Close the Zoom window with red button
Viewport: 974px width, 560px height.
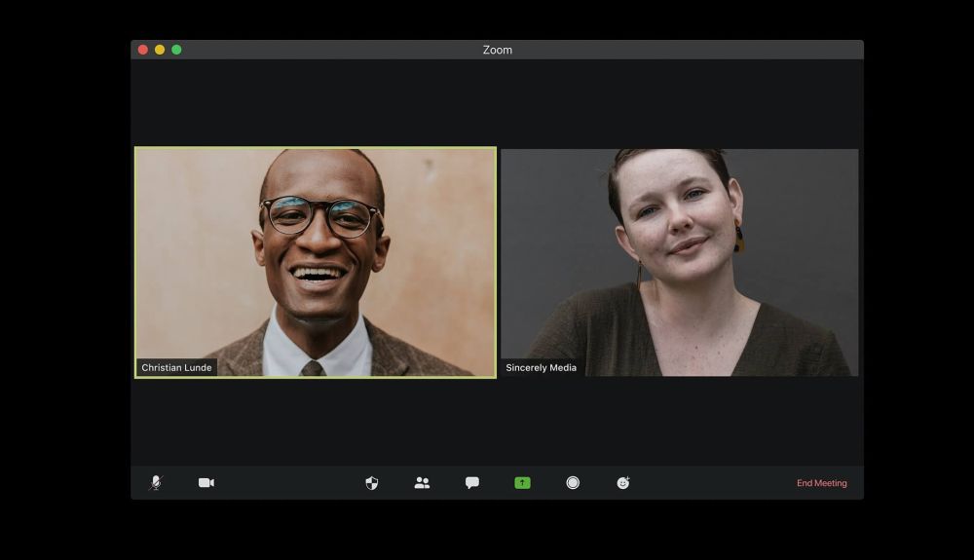(143, 50)
